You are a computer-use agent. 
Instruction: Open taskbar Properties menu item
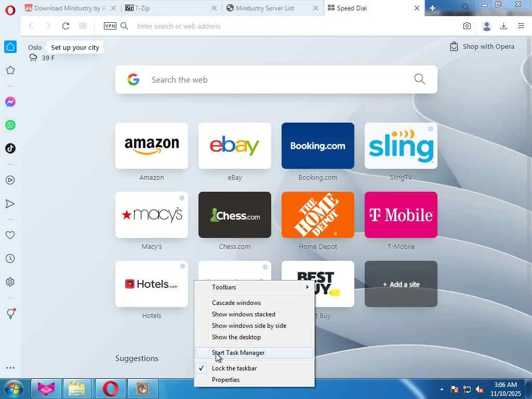[254, 380]
